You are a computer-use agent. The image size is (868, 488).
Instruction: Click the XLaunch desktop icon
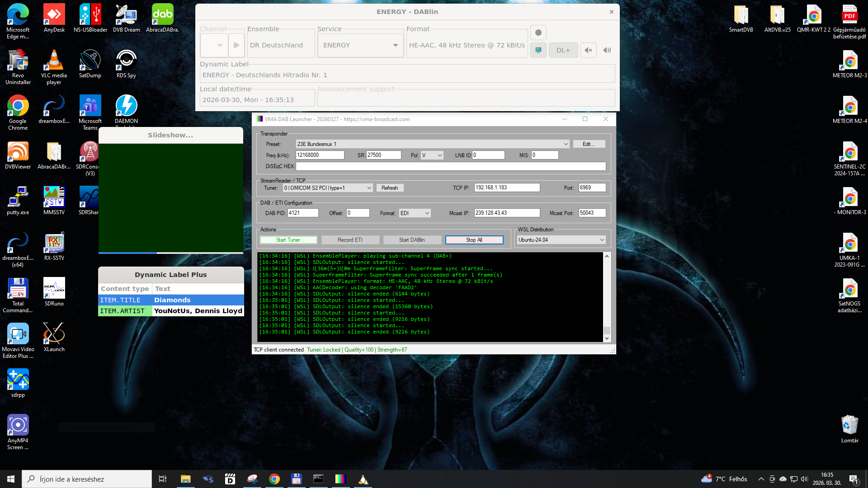(54, 338)
